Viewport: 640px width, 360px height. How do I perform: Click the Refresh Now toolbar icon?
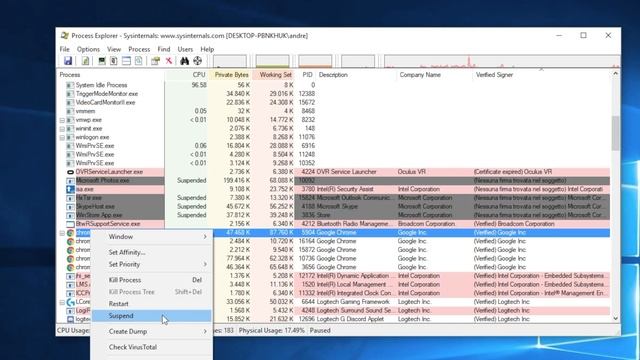pyautogui.click(x=85, y=61)
